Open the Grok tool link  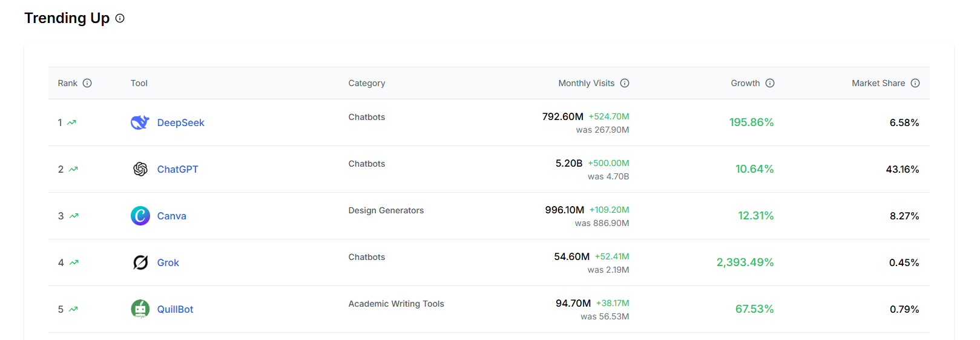coord(168,262)
